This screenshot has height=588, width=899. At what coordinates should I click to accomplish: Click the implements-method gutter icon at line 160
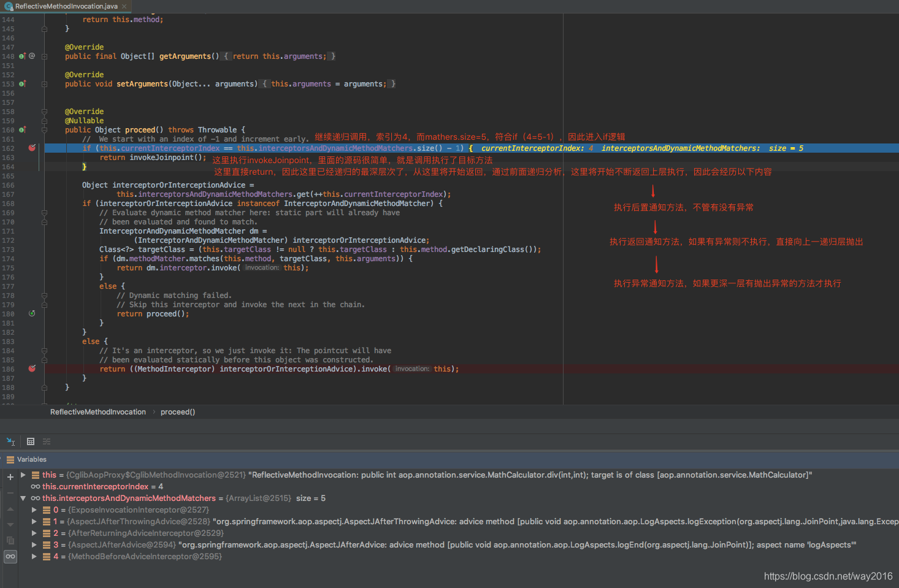tap(23, 129)
